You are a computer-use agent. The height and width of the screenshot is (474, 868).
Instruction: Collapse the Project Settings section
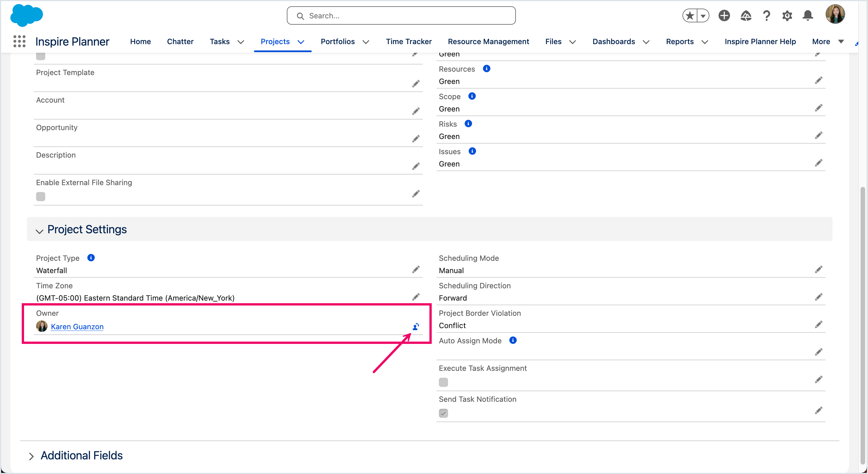point(40,232)
